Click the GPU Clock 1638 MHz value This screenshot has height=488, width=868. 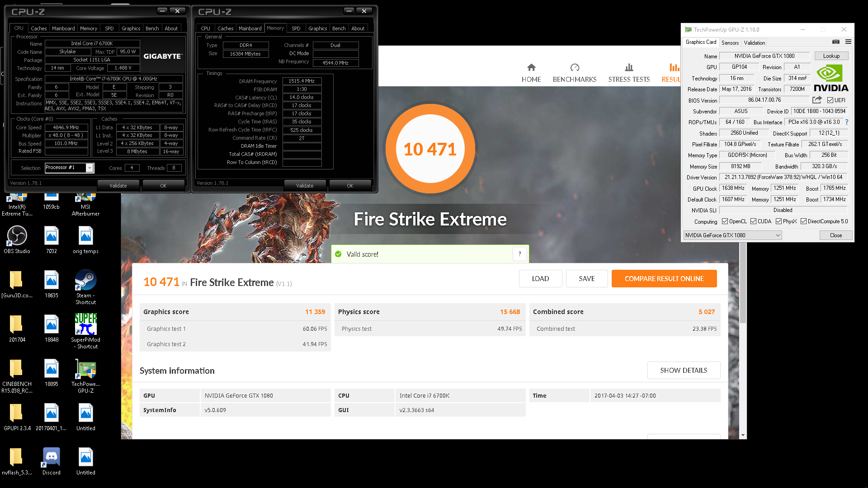click(733, 188)
